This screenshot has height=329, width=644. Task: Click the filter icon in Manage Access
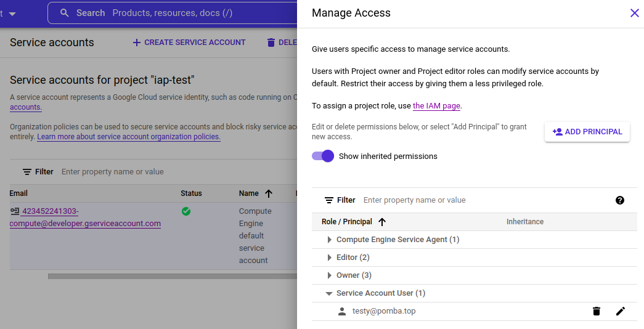[329, 200]
